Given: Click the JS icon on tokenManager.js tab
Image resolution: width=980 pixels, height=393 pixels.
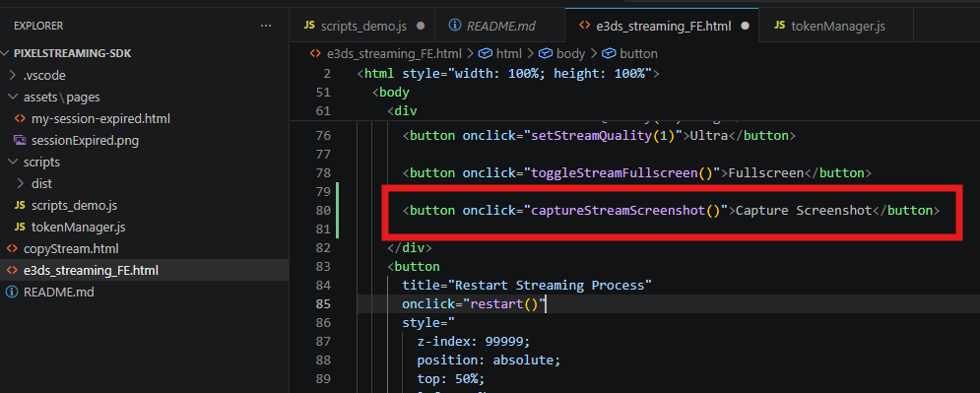Looking at the screenshot, I should click(779, 26).
